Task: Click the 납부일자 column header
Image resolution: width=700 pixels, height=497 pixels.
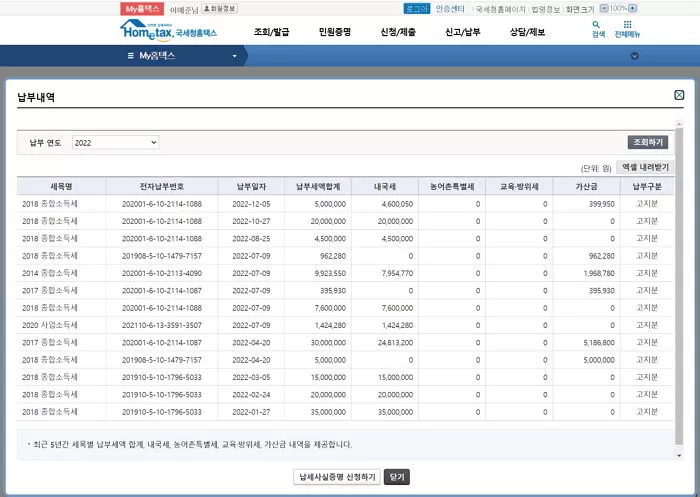Action: pos(251,186)
